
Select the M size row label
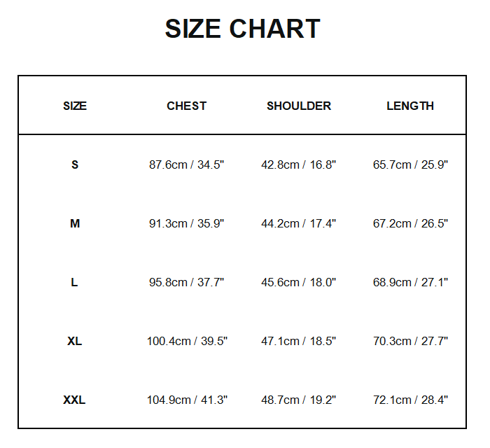point(75,224)
